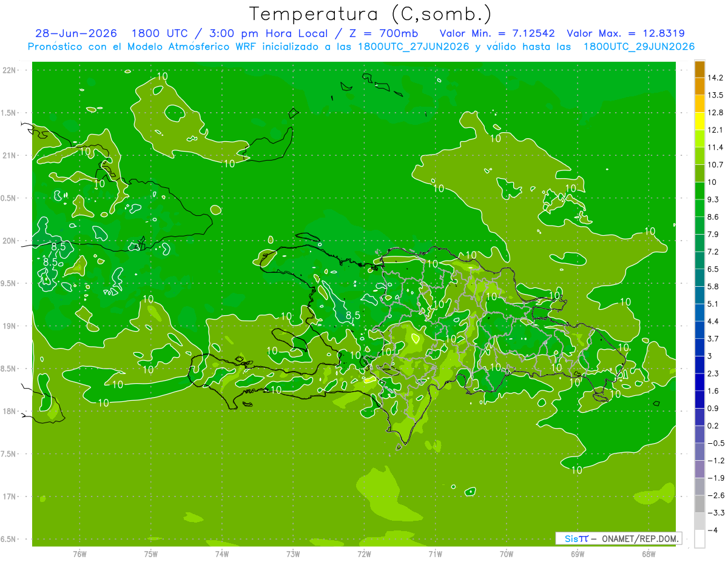The width and height of the screenshot is (728, 562).
Task: Click the '69W' longitude axis label
Action: [x=578, y=554]
